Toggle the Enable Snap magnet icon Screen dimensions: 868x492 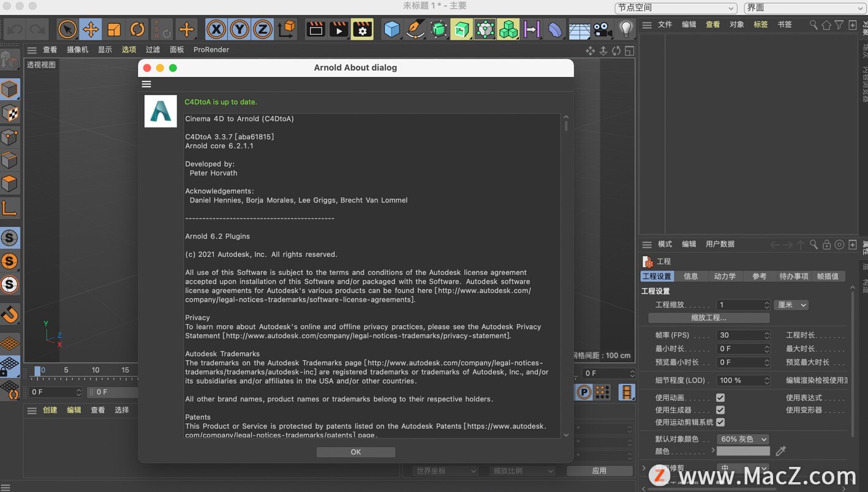(x=10, y=314)
